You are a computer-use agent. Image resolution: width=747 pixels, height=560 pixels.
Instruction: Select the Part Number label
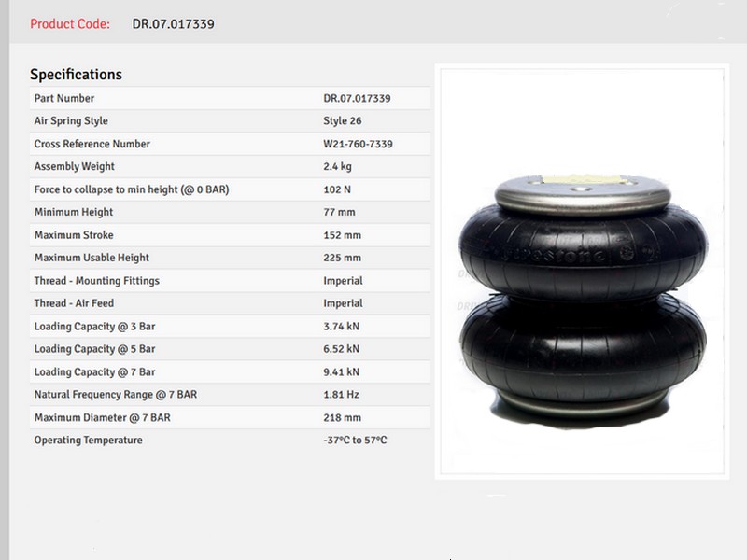[x=64, y=98]
